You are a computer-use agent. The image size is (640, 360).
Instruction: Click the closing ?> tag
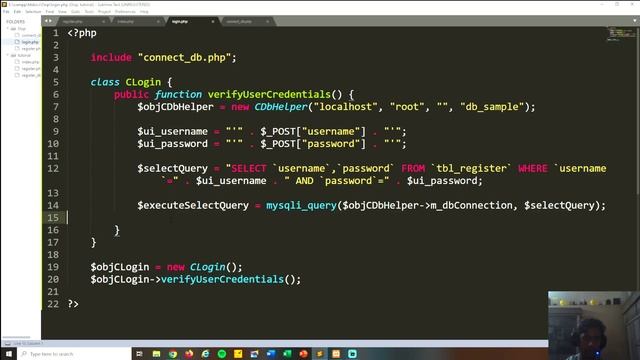coord(73,304)
